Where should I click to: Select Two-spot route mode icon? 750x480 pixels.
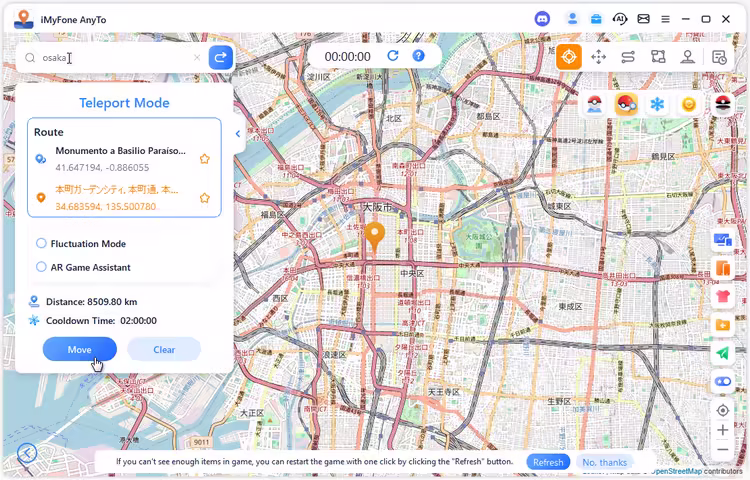[628, 57]
